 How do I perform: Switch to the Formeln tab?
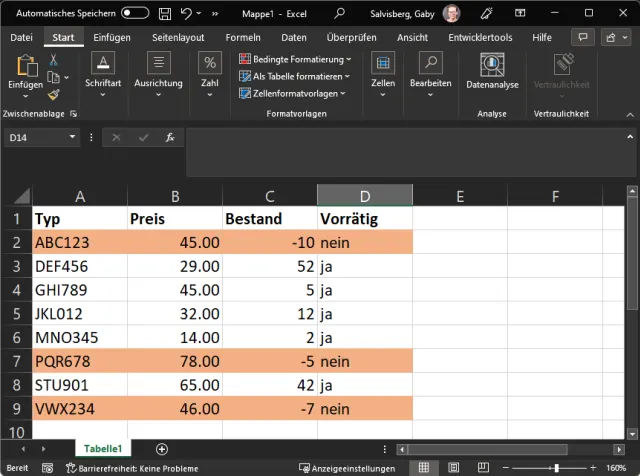[243, 37]
